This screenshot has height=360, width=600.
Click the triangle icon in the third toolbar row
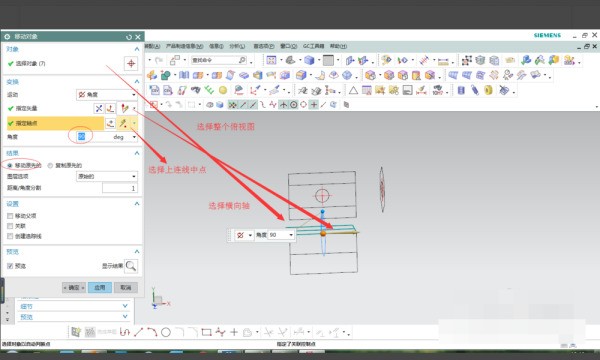click(x=353, y=90)
